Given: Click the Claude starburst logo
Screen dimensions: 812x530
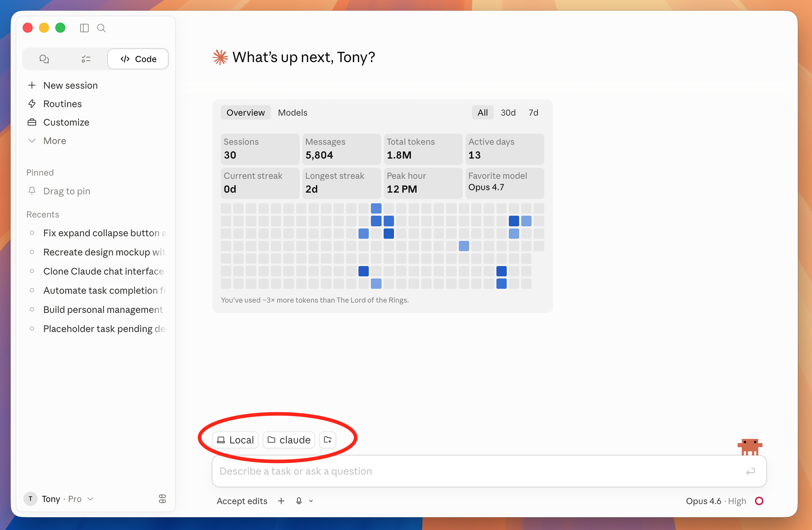Looking at the screenshot, I should pyautogui.click(x=220, y=57).
